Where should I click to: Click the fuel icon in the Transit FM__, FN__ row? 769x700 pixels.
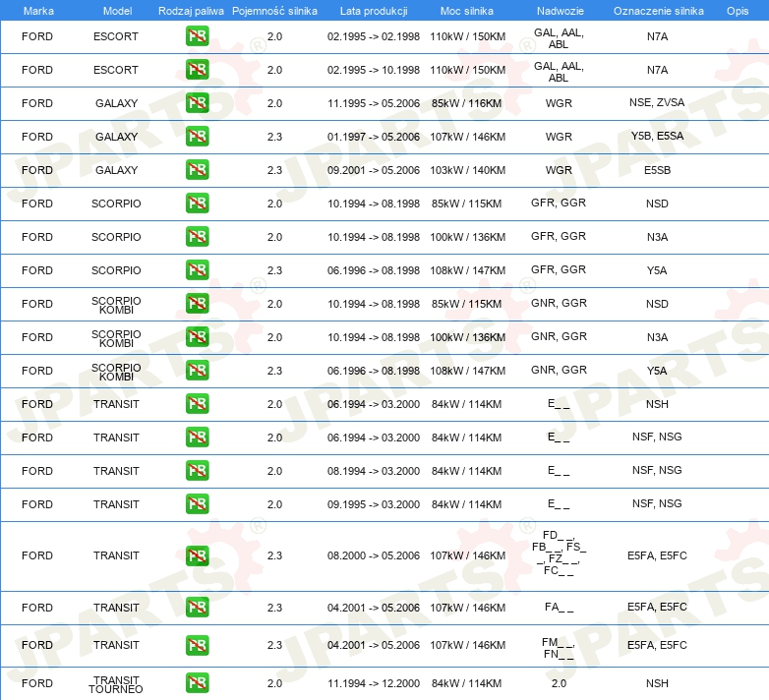click(197, 645)
